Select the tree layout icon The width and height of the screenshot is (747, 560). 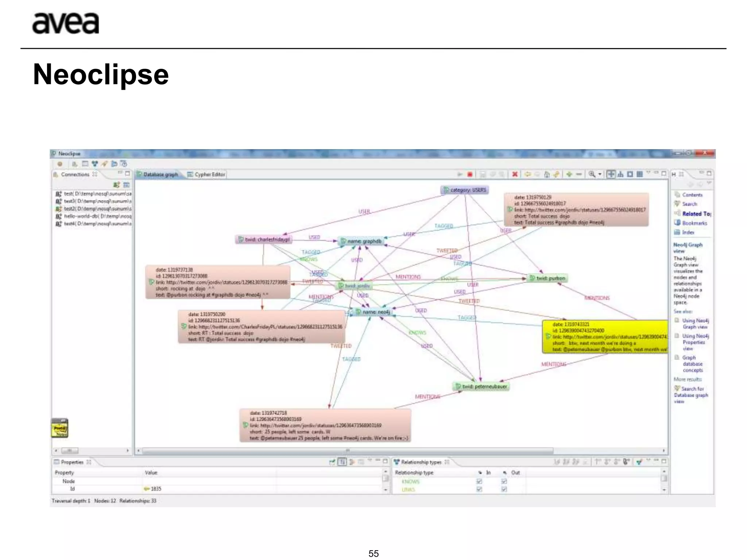(620, 174)
